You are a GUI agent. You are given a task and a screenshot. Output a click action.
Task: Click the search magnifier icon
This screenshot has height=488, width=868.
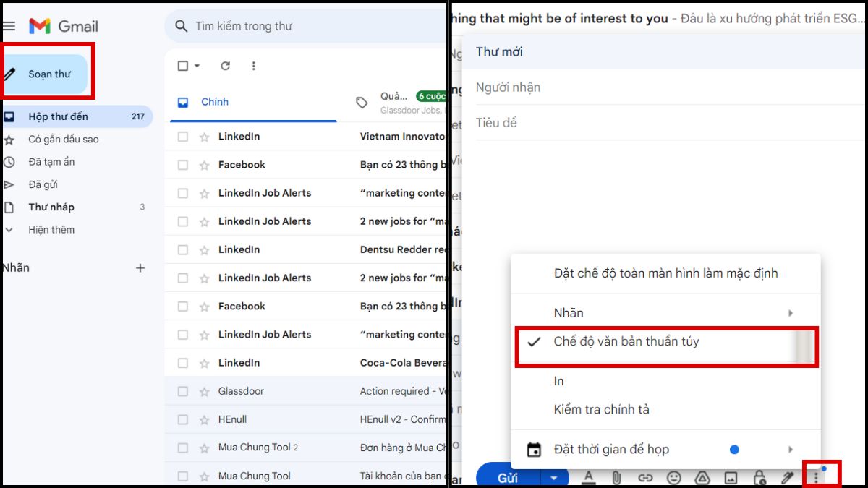[180, 26]
